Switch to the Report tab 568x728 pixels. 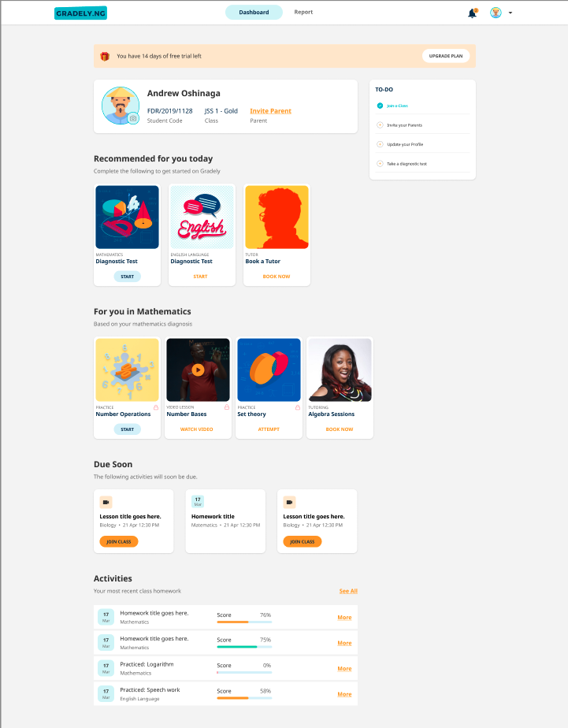pos(303,12)
